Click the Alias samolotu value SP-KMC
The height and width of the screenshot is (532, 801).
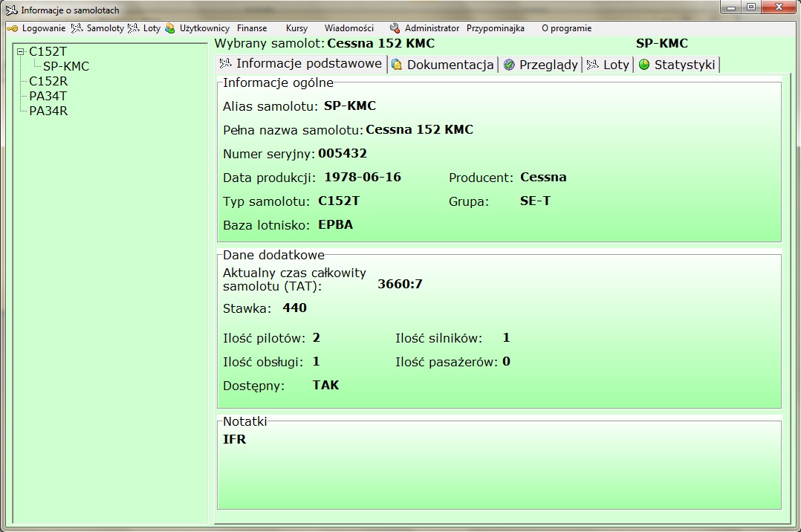coord(350,106)
